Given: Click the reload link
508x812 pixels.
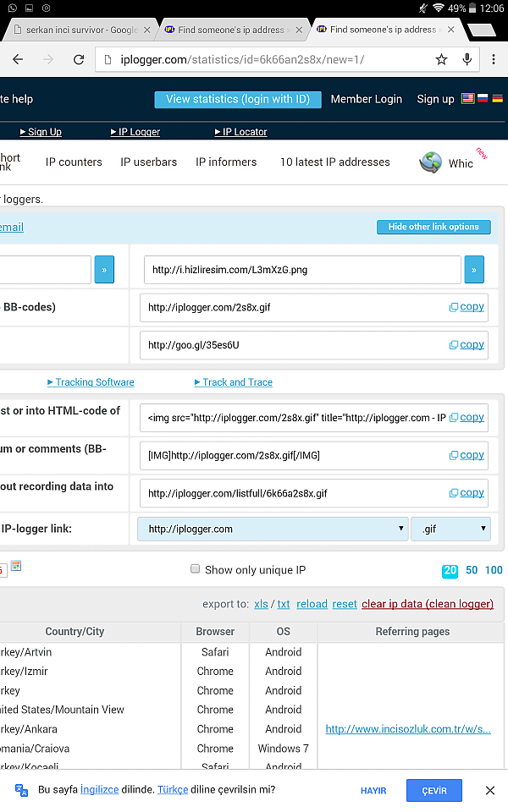Looking at the screenshot, I should (x=312, y=604).
